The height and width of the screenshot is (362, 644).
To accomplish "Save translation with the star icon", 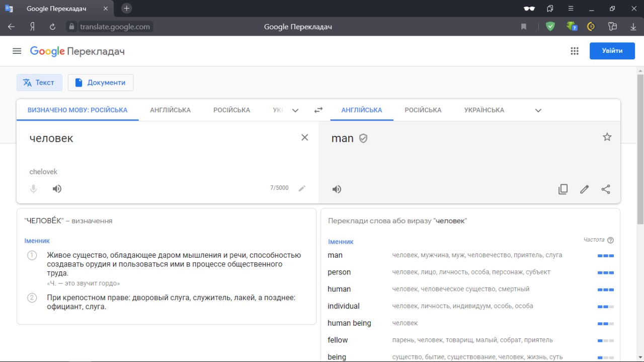I will [607, 137].
